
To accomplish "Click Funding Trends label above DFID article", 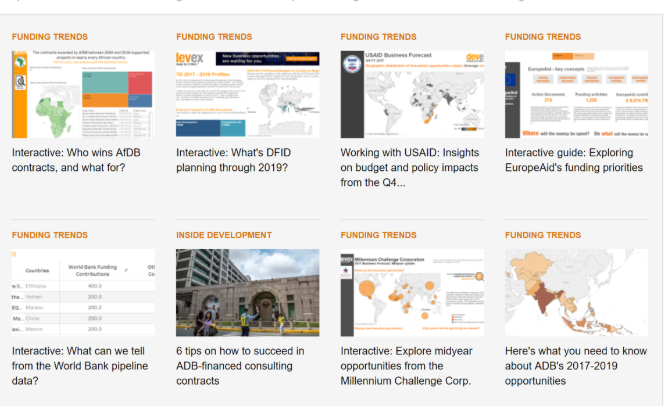I will pos(214,37).
